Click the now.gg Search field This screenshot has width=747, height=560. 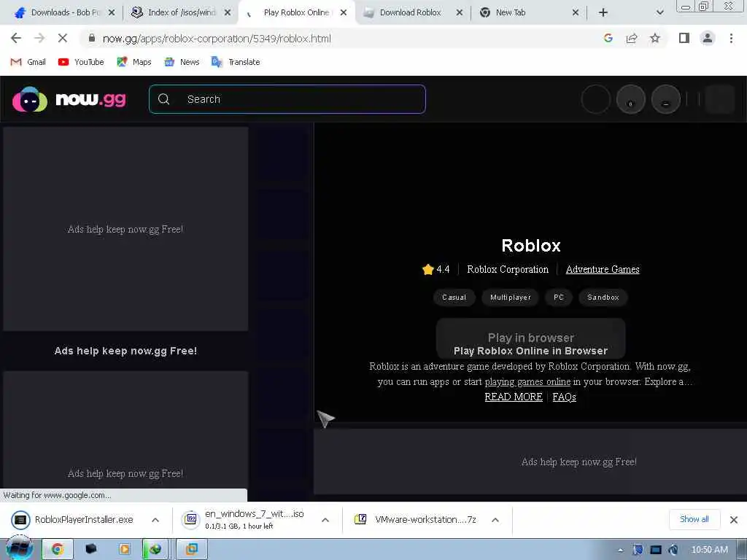tap(287, 99)
